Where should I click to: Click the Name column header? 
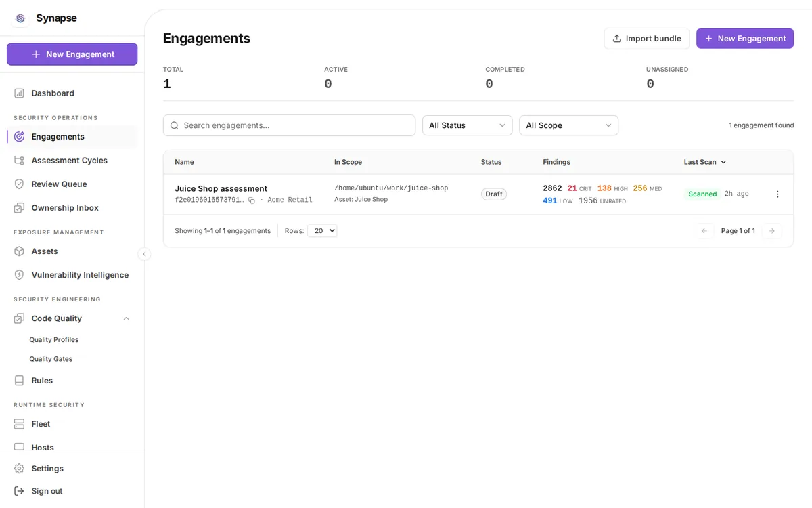pyautogui.click(x=184, y=162)
